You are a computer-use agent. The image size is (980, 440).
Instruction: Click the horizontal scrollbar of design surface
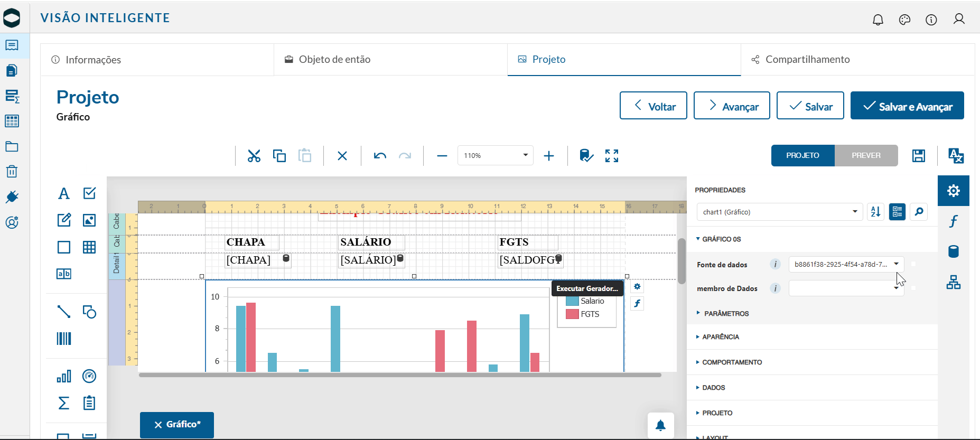(400, 375)
